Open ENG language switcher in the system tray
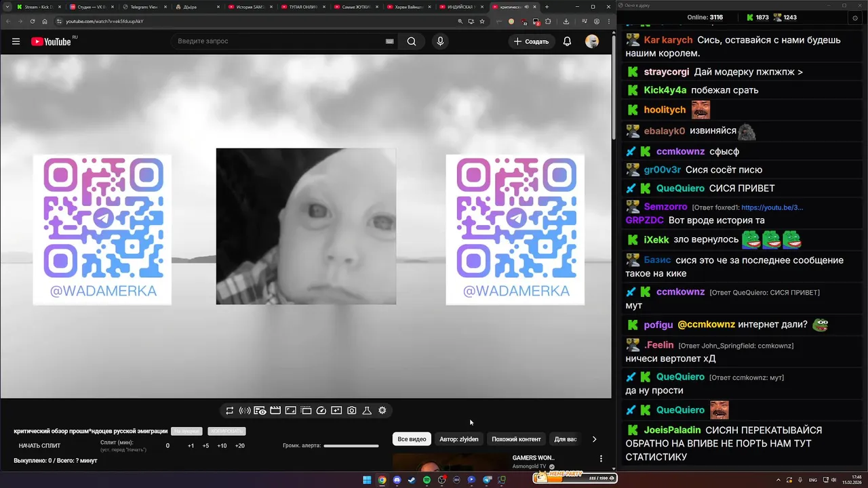This screenshot has width=868, height=488. 813,480
